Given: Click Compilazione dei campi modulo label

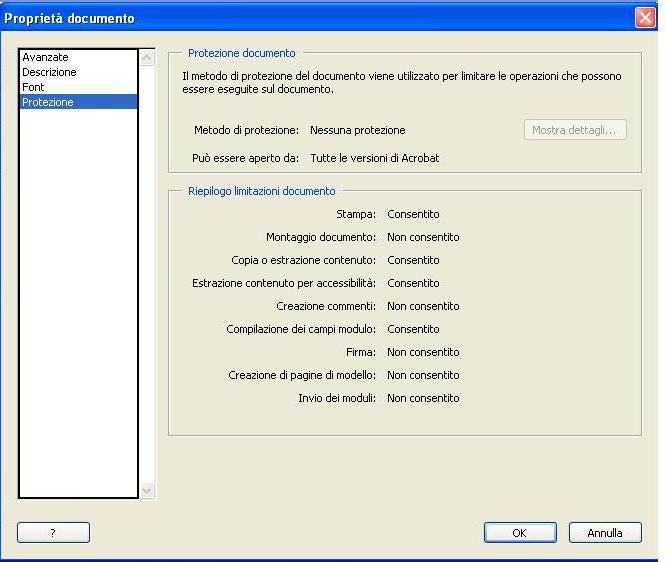Looking at the screenshot, I should (x=301, y=329).
